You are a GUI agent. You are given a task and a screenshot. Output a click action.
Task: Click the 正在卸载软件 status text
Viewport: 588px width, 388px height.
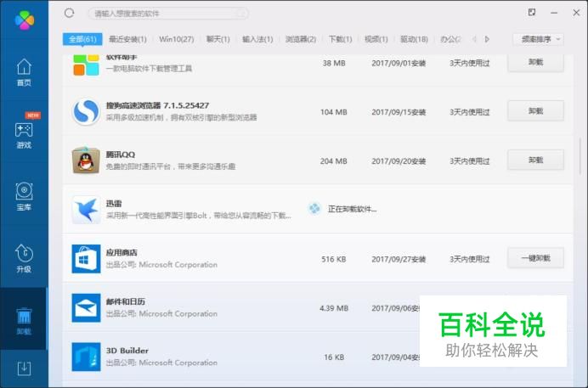point(352,209)
